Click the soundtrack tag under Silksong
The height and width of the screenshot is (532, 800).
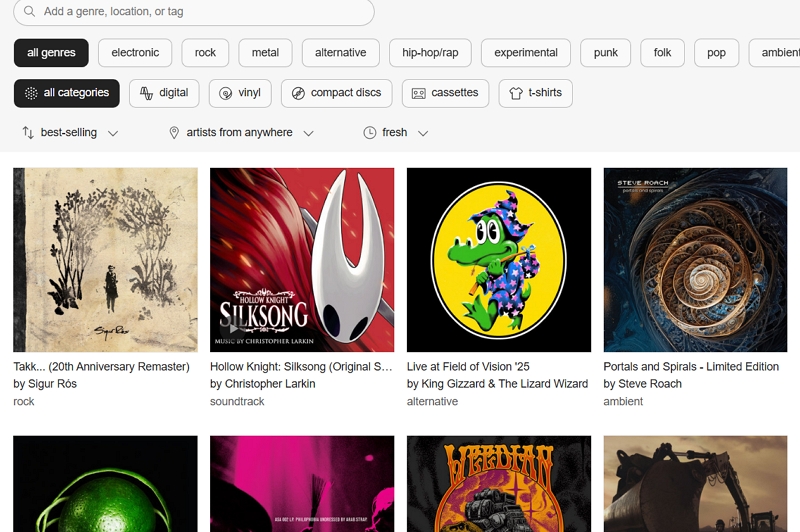pyautogui.click(x=237, y=401)
